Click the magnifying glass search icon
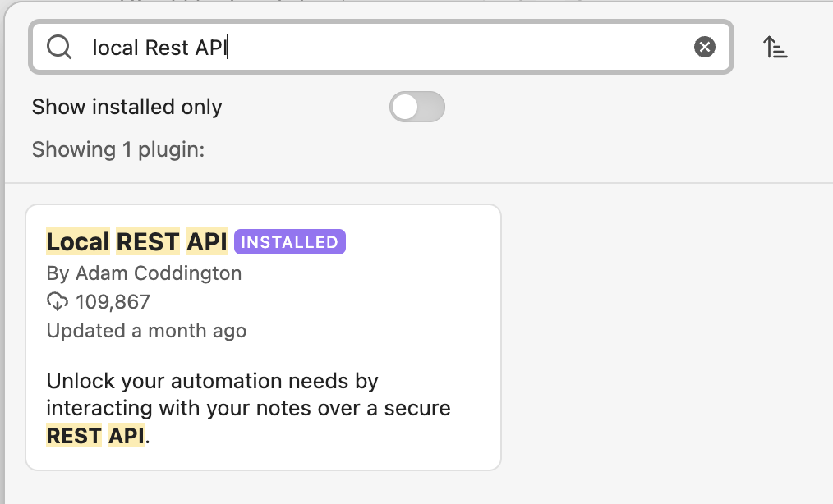Image resolution: width=833 pixels, height=504 pixels. (59, 47)
